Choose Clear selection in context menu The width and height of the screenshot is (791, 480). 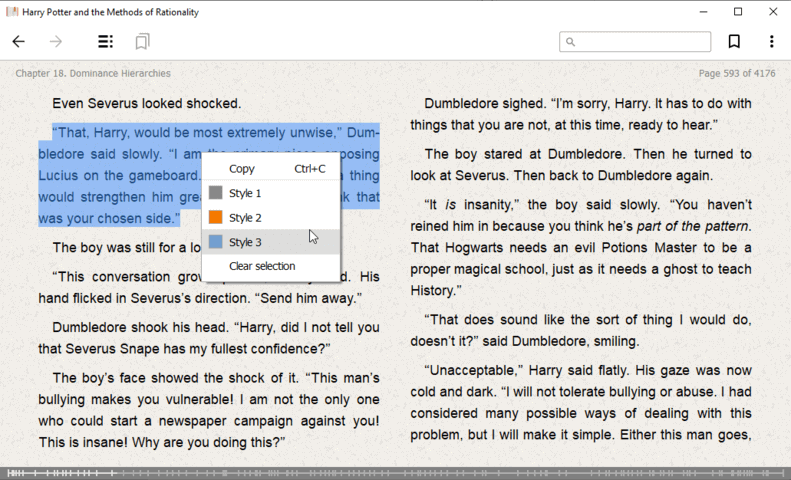pyautogui.click(x=271, y=266)
